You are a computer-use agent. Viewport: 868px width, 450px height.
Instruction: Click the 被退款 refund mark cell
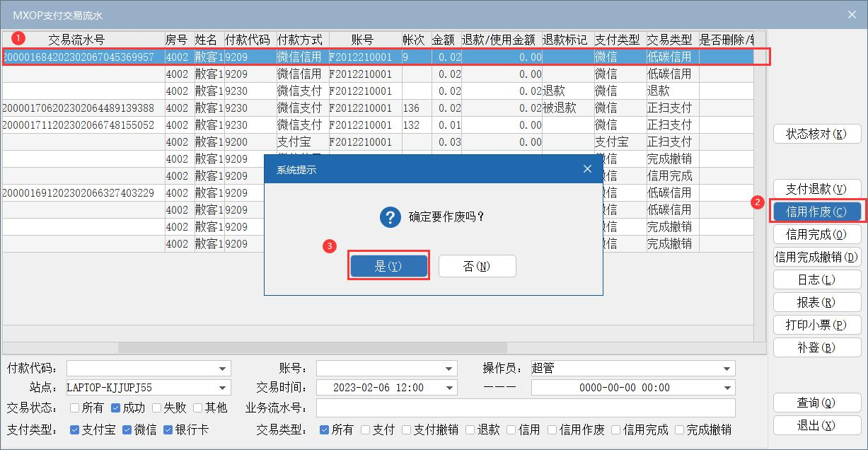[568, 108]
